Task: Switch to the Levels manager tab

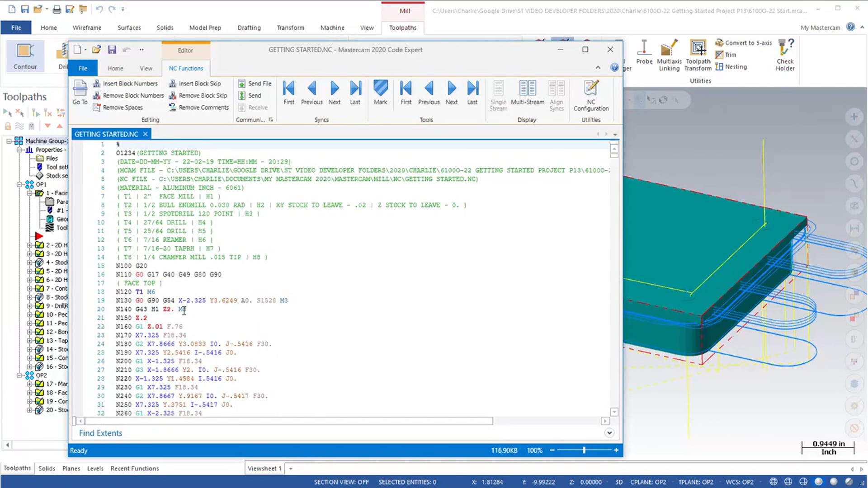Action: 95,469
